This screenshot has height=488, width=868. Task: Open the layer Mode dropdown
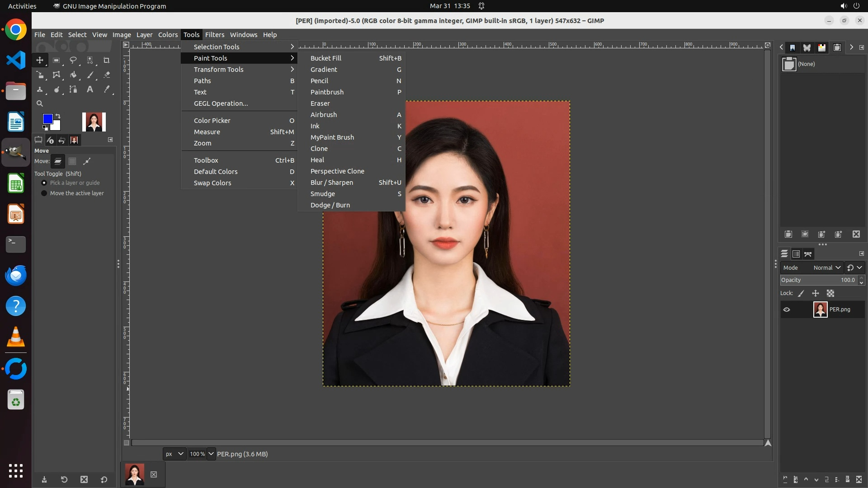coord(827,267)
